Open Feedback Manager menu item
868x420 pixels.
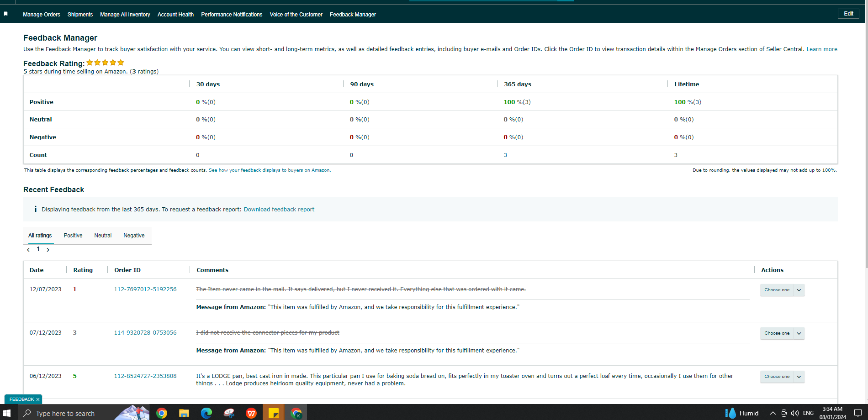(x=353, y=15)
